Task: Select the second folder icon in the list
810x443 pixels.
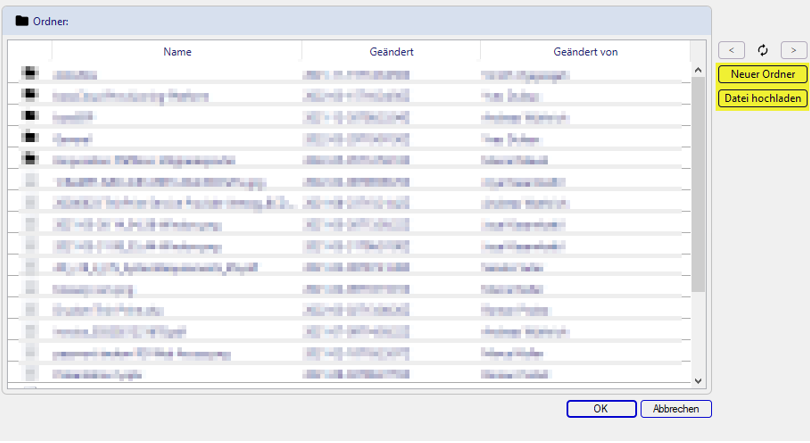Action: point(31,95)
